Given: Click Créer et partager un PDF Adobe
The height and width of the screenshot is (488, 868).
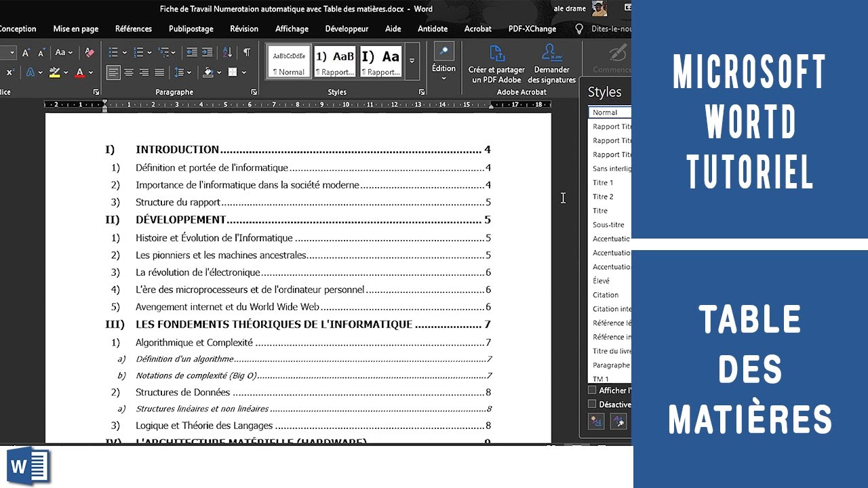Looking at the screenshot, I should [496, 64].
